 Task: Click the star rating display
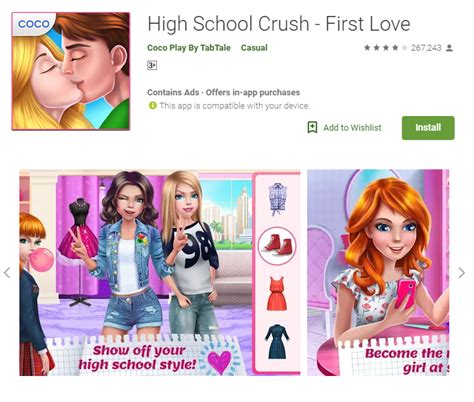(x=386, y=48)
